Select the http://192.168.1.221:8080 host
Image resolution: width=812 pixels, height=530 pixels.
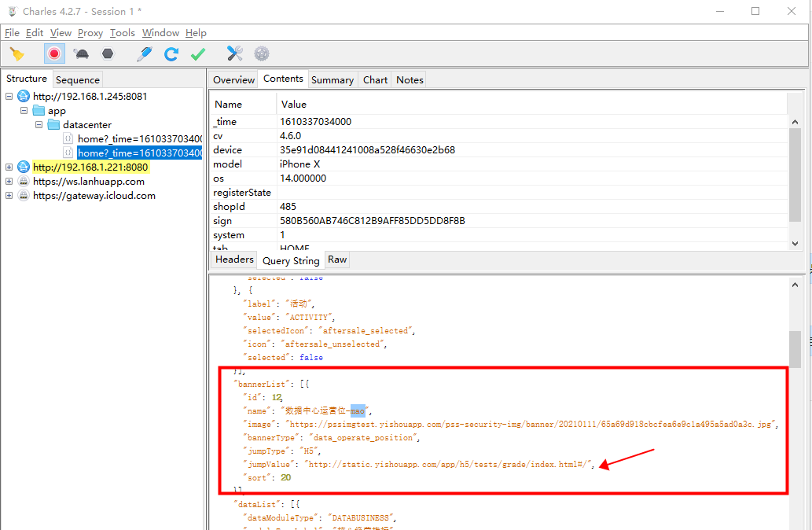90,167
